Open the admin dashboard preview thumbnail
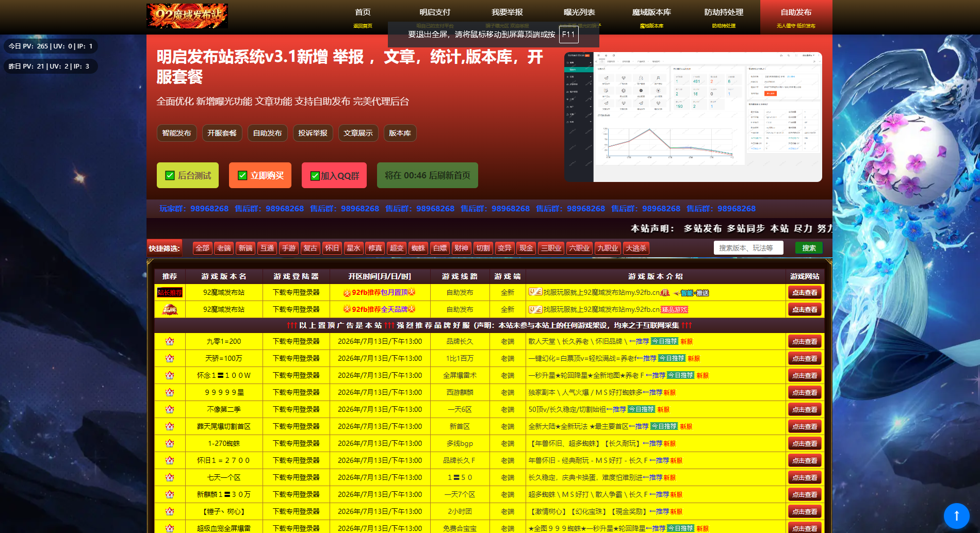 693,117
